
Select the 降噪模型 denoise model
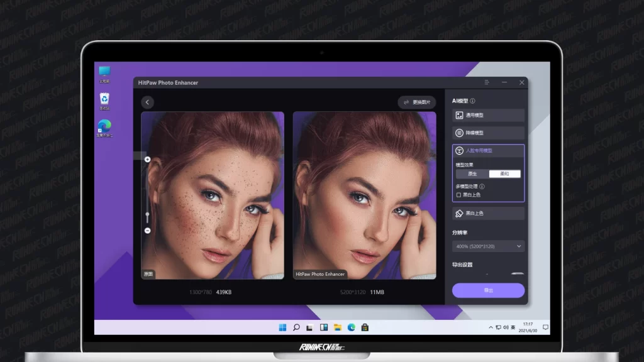(488, 133)
